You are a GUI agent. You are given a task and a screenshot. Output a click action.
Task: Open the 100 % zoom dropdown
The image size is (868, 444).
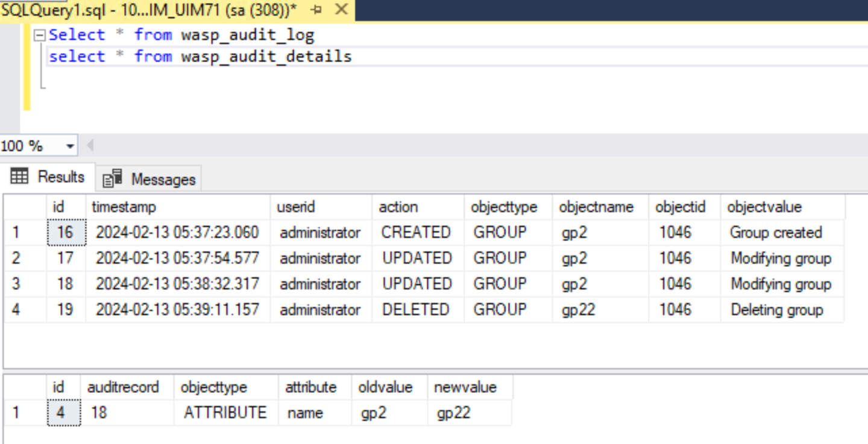pos(70,146)
